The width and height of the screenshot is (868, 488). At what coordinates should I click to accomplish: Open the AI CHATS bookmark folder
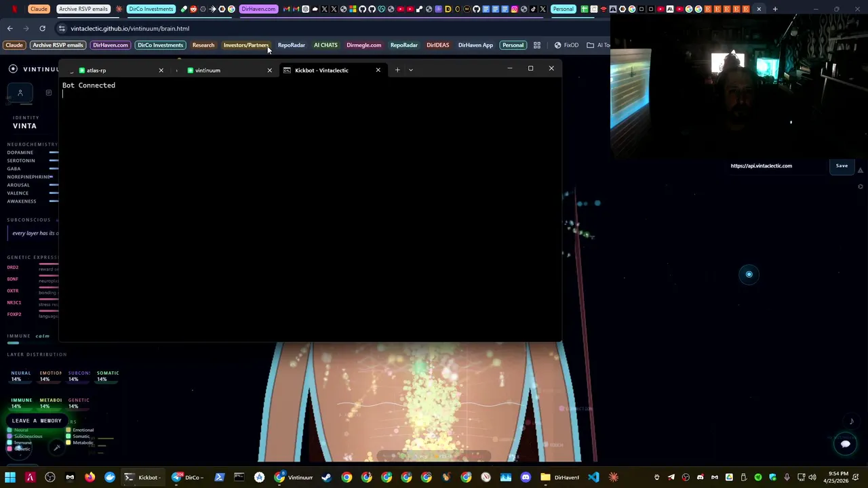[x=325, y=45]
